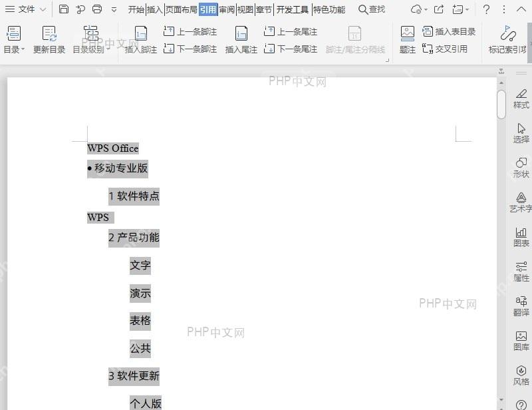Viewport: 532px width, 410px height.
Task: Switch to the 开始 tab
Action: coord(136,9)
